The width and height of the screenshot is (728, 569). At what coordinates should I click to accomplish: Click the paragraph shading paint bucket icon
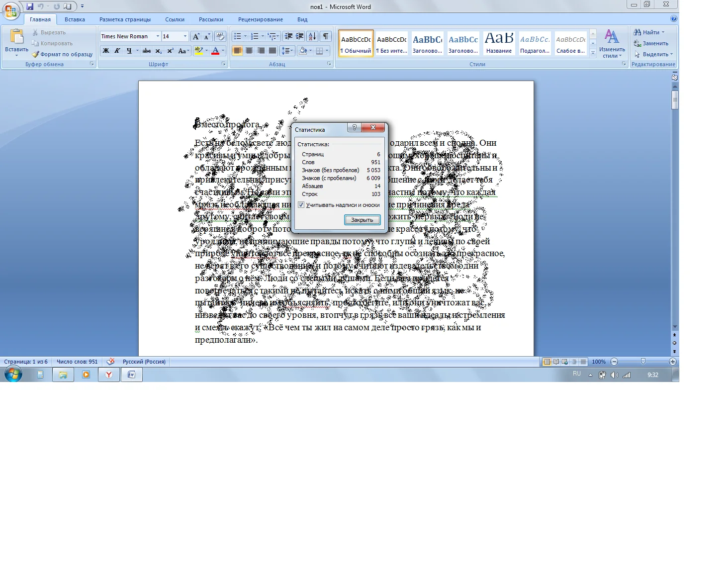[302, 51]
